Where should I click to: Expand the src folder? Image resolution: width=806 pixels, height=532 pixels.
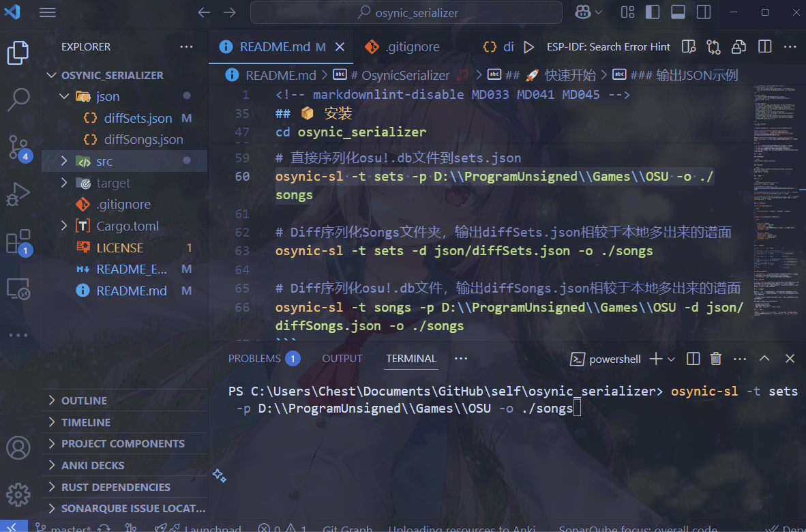click(64, 161)
